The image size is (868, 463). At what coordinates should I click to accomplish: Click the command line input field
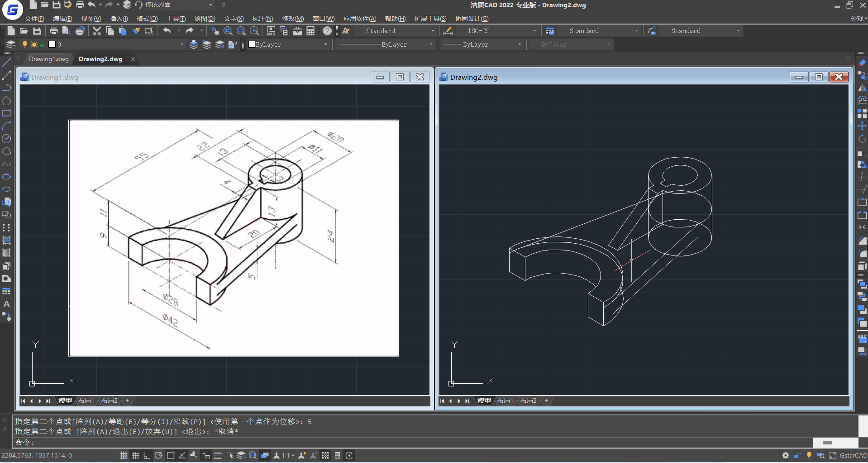coord(414,442)
